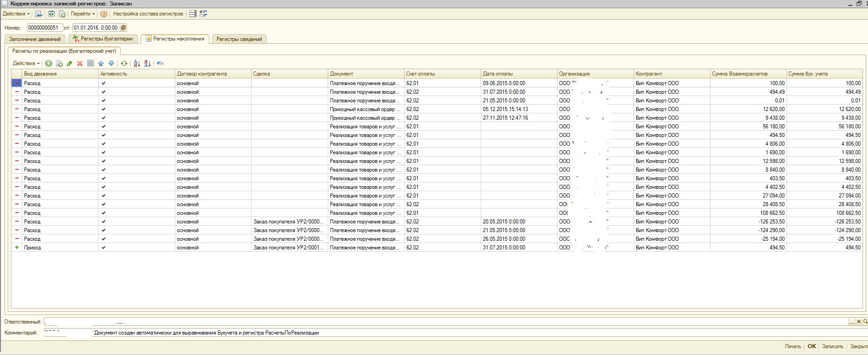The image size is (868, 355).
Task: Click the Дата оплаты column header
Action: (519, 74)
